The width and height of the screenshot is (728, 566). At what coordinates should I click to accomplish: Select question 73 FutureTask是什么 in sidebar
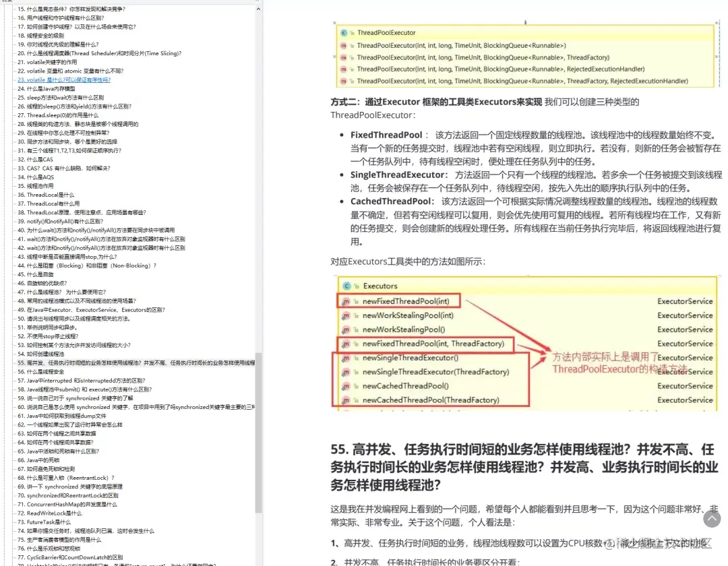pos(44,522)
